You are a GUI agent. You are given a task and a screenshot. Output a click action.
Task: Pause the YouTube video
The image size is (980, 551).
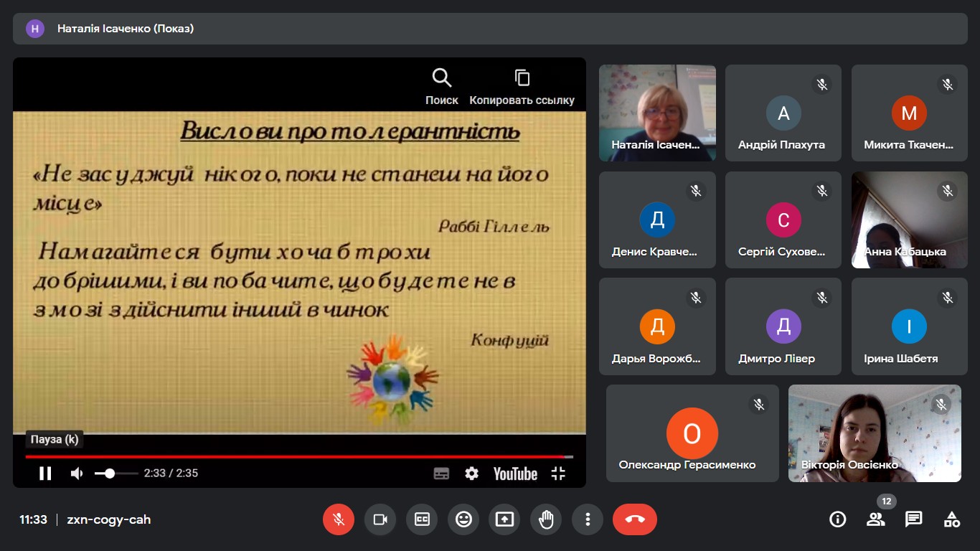coord(45,474)
